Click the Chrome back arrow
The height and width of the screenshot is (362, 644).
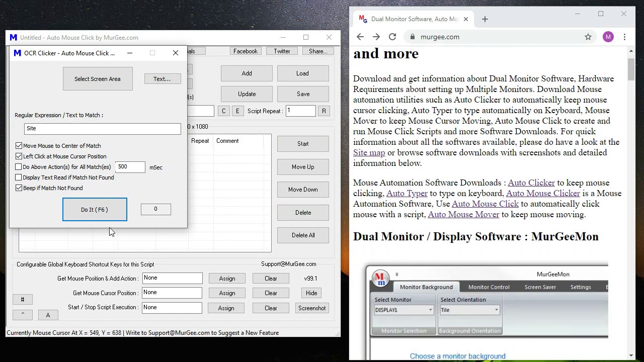click(x=360, y=37)
